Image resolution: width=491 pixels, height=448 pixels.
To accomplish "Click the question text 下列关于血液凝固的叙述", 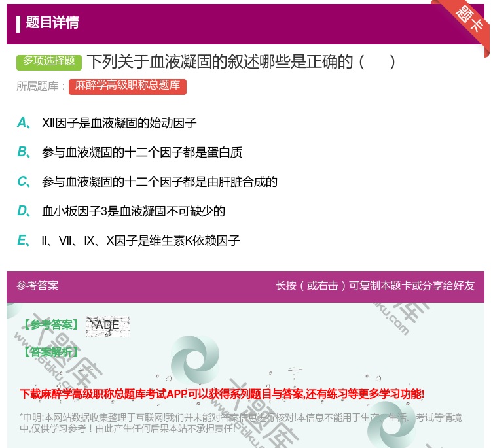I will [x=241, y=61].
